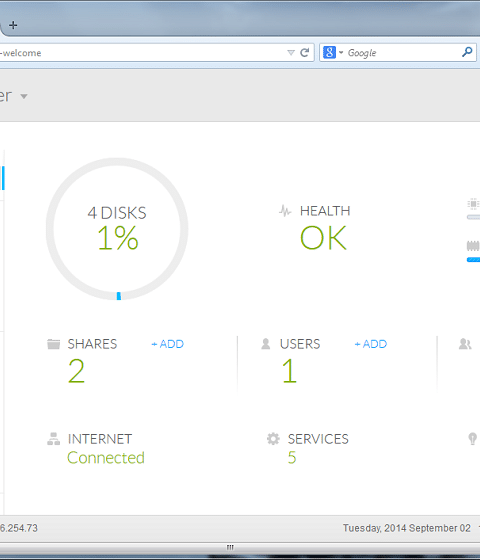Open Google search engine selector dropdown
Screen dimensions: 480x560
click(x=333, y=52)
